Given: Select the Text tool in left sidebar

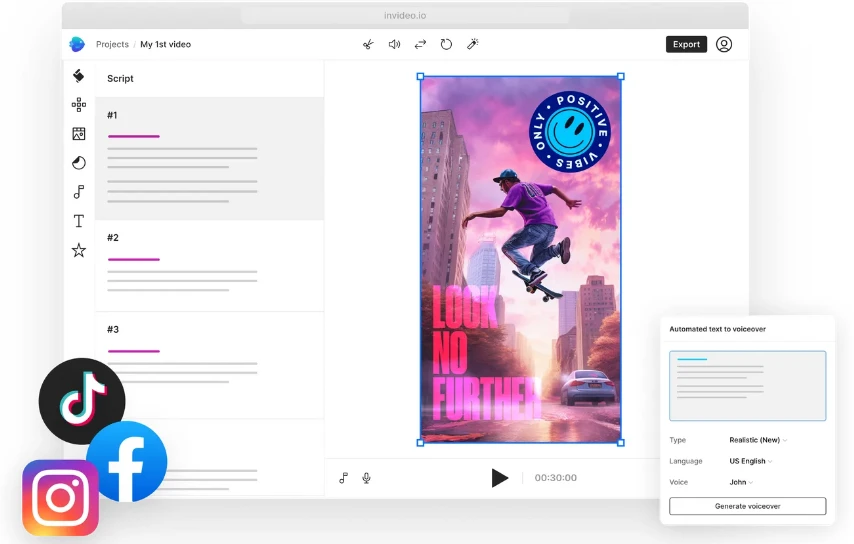Looking at the screenshot, I should click(x=79, y=221).
